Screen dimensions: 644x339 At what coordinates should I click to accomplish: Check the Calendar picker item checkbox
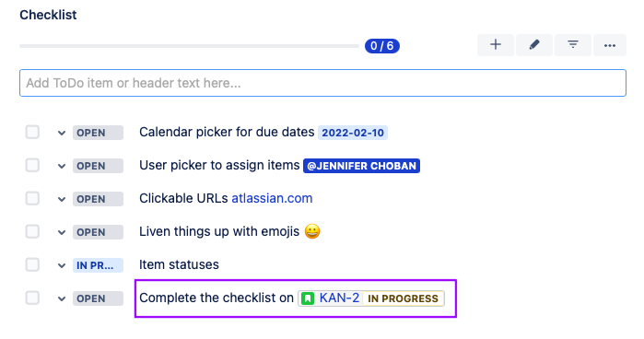click(32, 133)
